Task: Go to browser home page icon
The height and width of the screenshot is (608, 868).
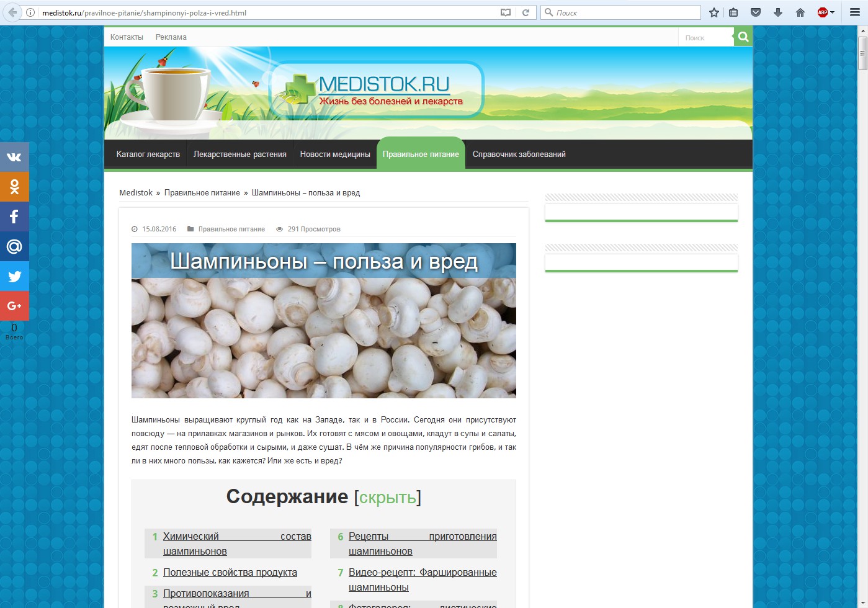Action: (800, 12)
